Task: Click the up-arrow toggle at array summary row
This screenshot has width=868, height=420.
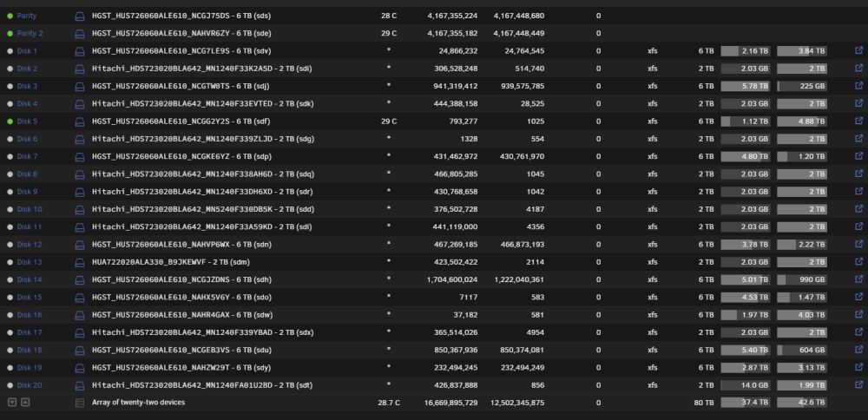Action: 25,403
